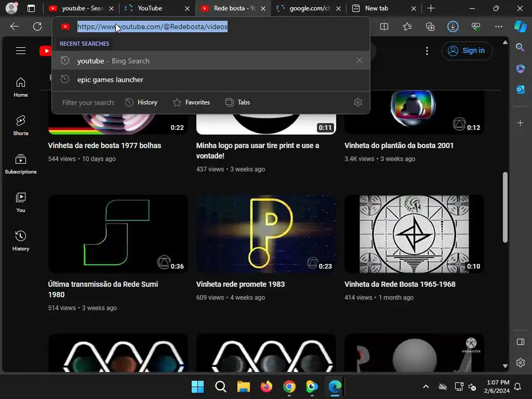532x399 pixels.
Task: Toggle the sidebar panel layout icon
Action: [x=521, y=342]
